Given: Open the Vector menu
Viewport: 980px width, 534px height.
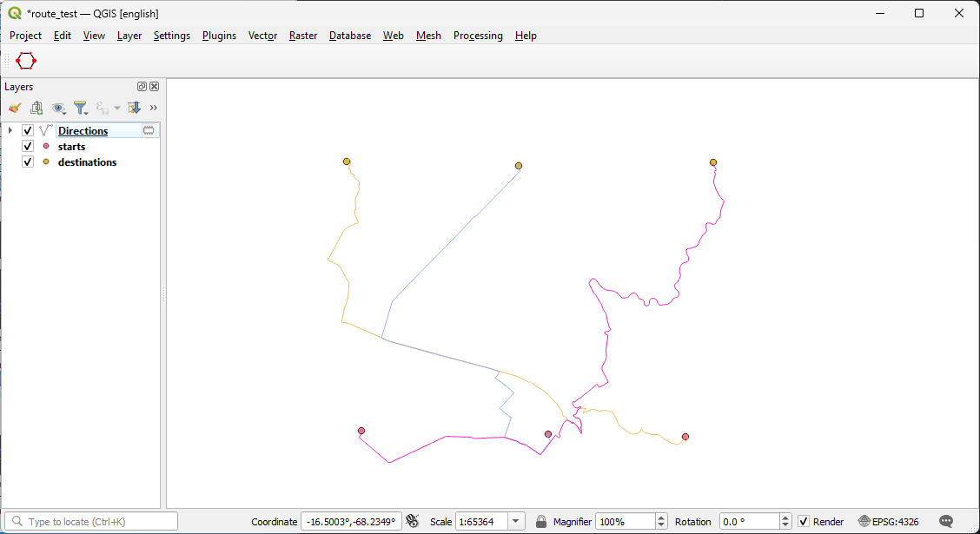Looking at the screenshot, I should click(262, 36).
